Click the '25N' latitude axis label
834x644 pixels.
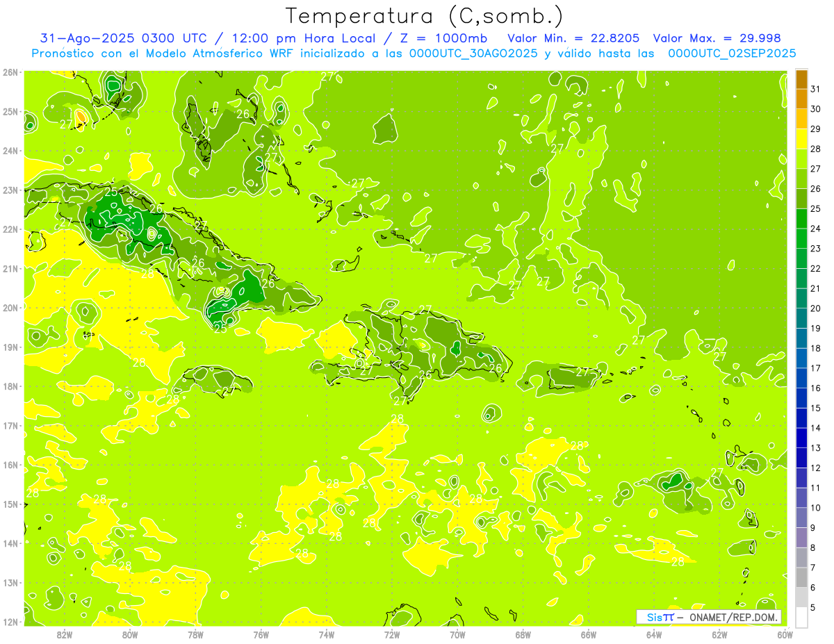coord(10,111)
